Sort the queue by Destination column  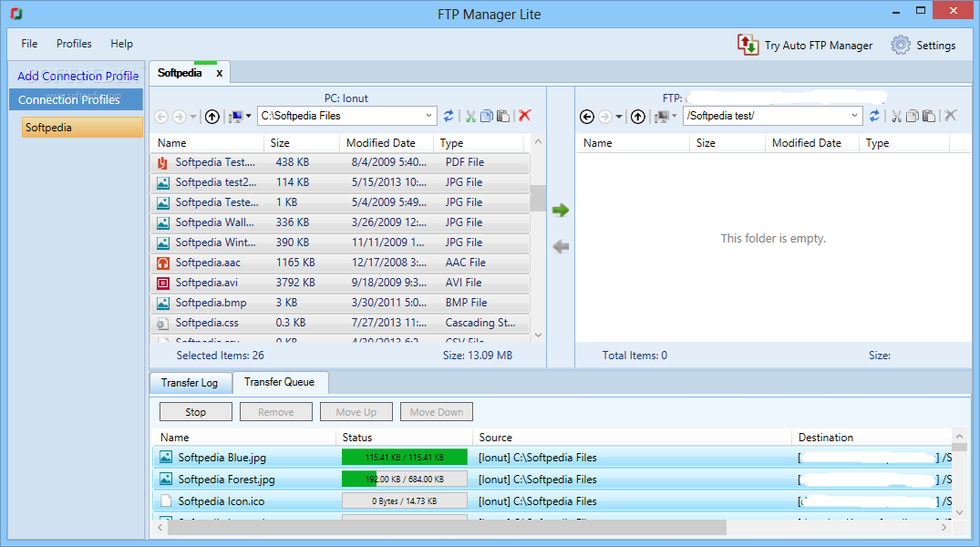tap(872, 438)
